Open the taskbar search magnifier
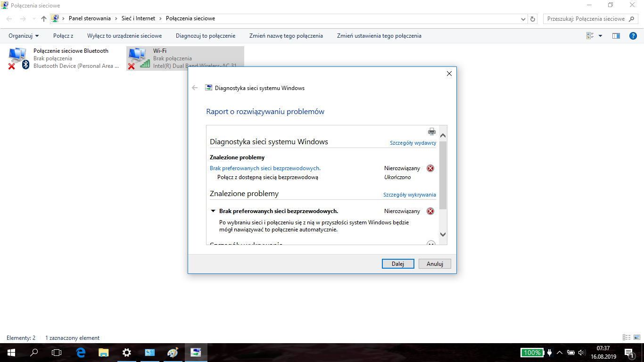 pos(34,352)
